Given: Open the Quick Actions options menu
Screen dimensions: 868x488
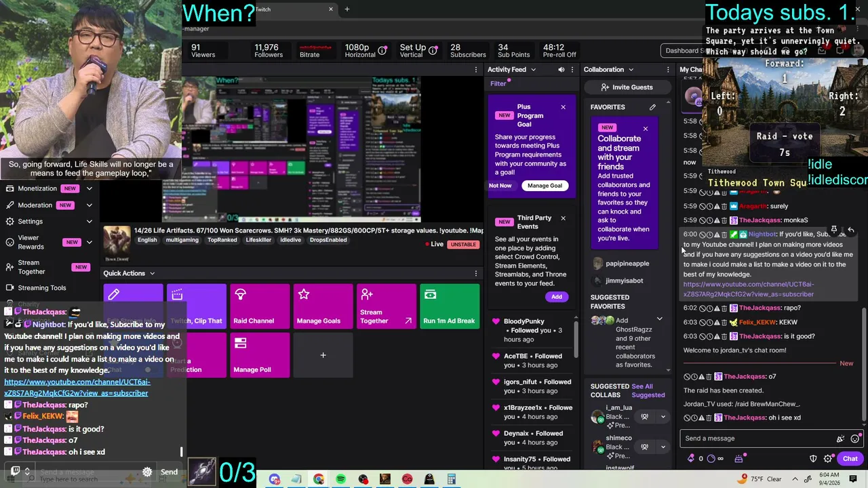Looking at the screenshot, I should click(476, 273).
